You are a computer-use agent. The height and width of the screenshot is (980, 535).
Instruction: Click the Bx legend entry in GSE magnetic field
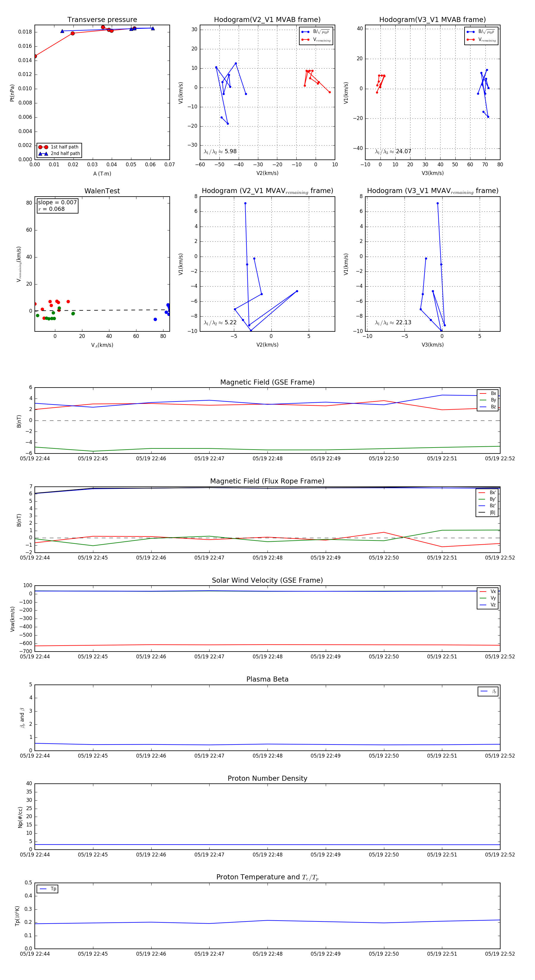[488, 393]
